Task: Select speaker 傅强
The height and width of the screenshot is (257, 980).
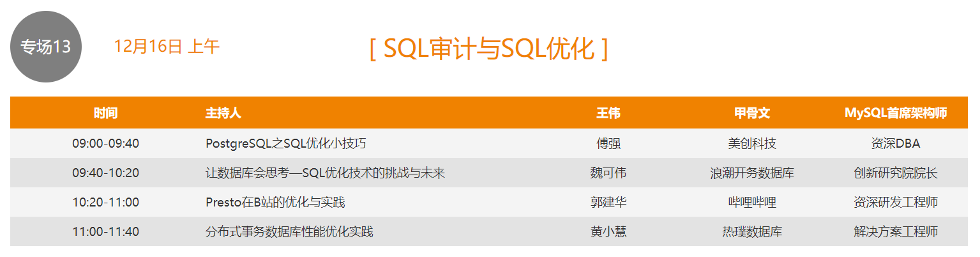Action: [608, 143]
